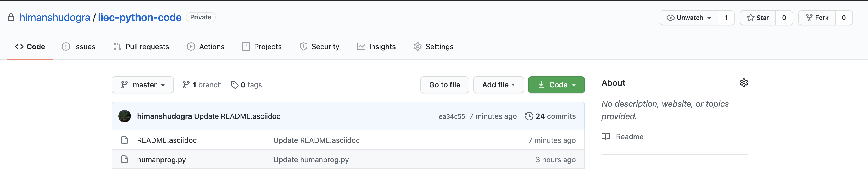Open the master branch dropdown
868x169 pixels.
tap(143, 85)
